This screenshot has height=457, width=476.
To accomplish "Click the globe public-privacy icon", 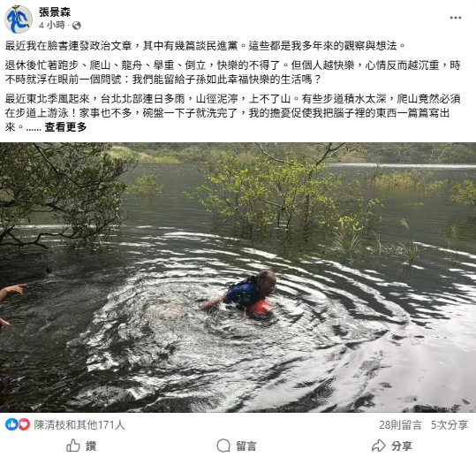I will click(77, 26).
